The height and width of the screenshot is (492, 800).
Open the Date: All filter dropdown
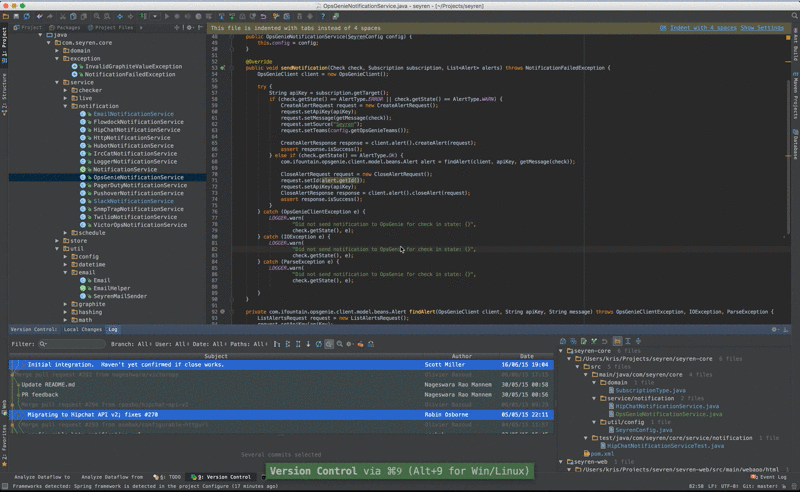point(209,344)
